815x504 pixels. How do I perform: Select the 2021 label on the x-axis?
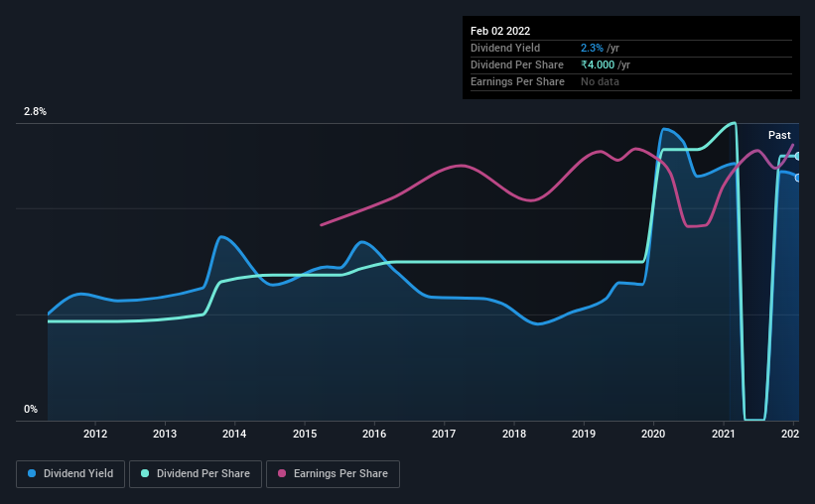(x=723, y=434)
